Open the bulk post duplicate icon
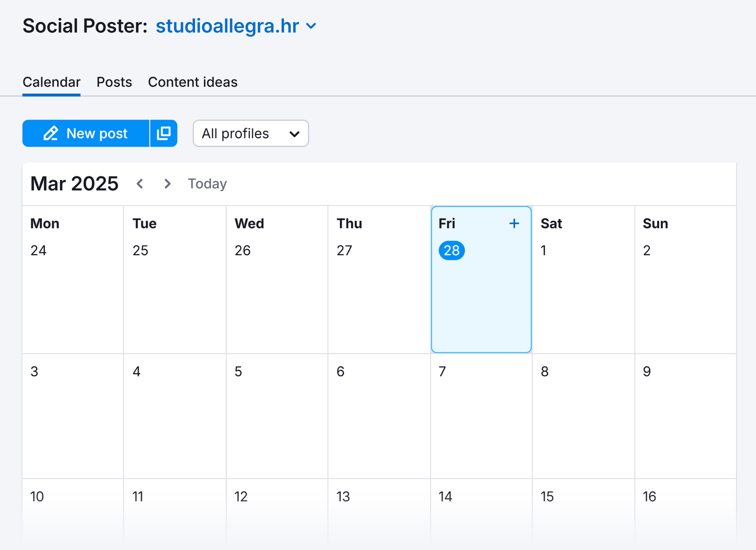756x550 pixels. pyautogui.click(x=164, y=133)
